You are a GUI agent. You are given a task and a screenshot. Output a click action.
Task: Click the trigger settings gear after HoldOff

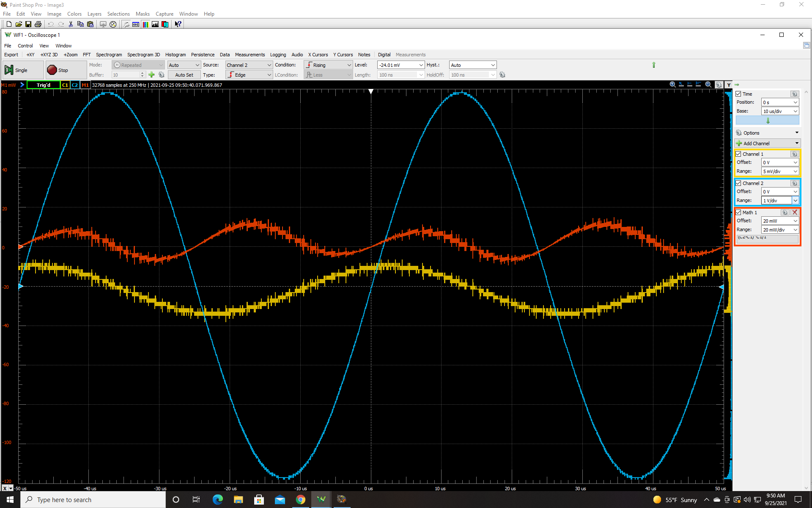tap(502, 75)
